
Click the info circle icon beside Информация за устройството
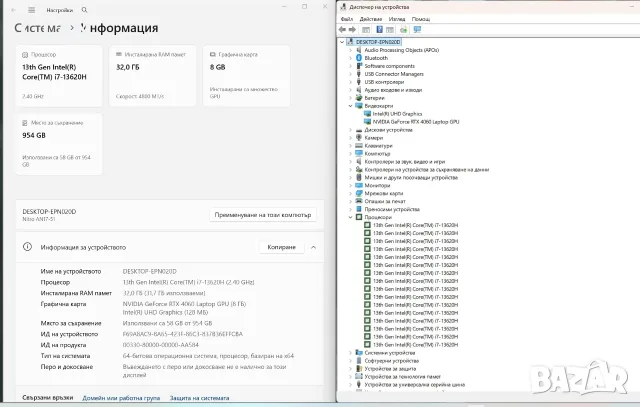tap(27, 247)
